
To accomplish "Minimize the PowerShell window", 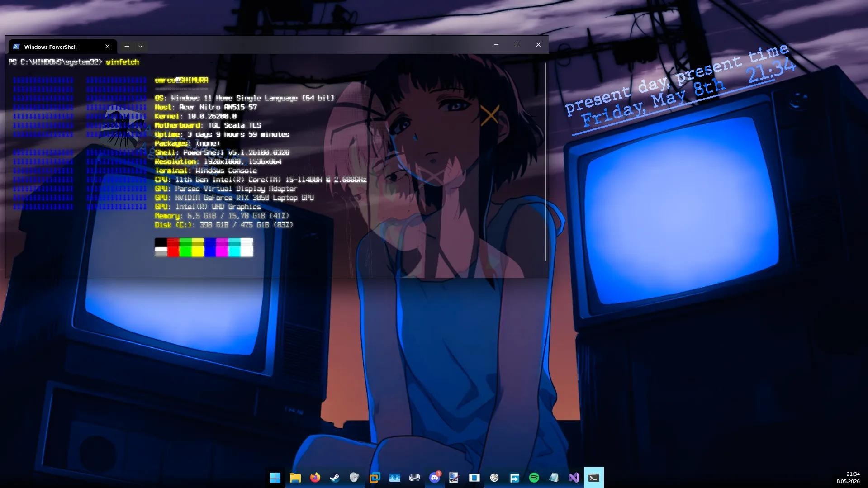I will [x=496, y=45].
